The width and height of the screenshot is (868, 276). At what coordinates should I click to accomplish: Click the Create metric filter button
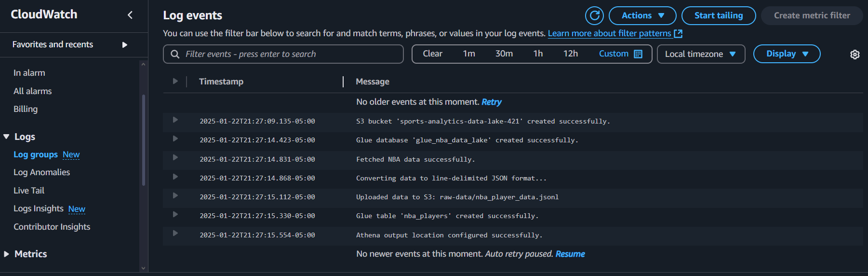click(x=812, y=15)
